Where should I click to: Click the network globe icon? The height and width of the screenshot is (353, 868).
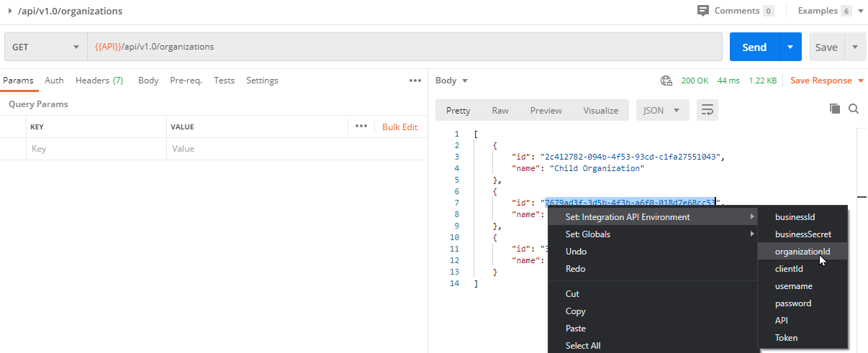(x=666, y=81)
